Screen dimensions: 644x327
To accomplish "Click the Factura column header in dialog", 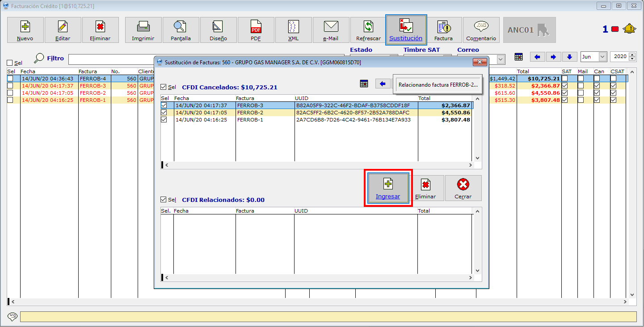I will (245, 98).
